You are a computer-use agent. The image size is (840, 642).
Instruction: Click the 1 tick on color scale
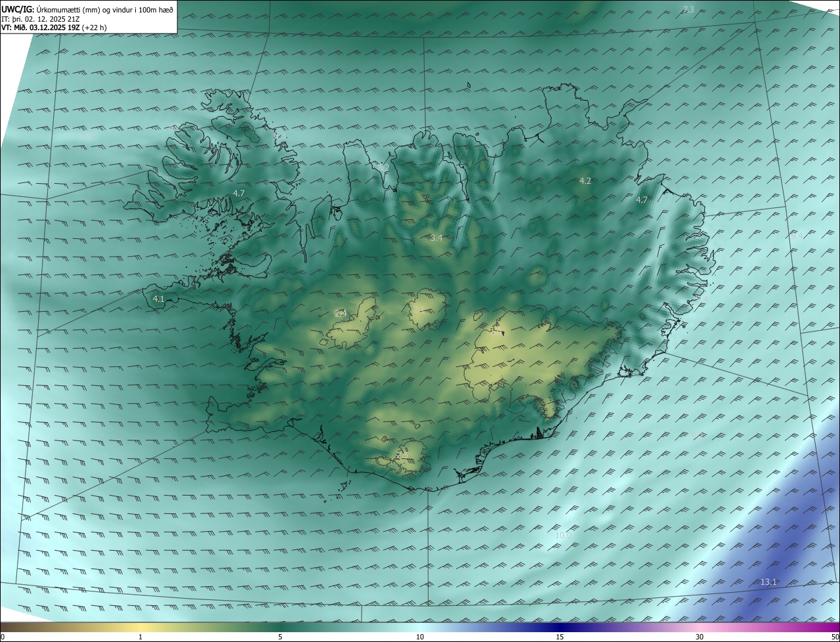[140, 637]
